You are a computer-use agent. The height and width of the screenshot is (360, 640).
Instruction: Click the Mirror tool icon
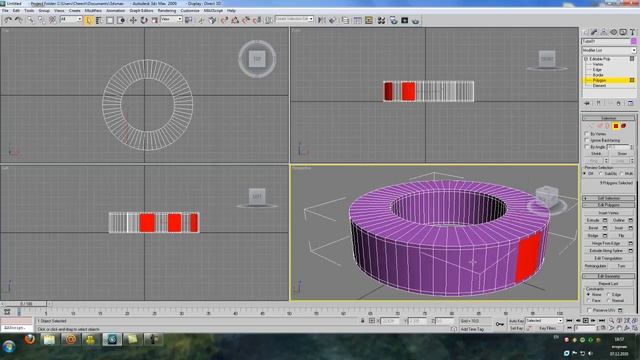coord(322,20)
